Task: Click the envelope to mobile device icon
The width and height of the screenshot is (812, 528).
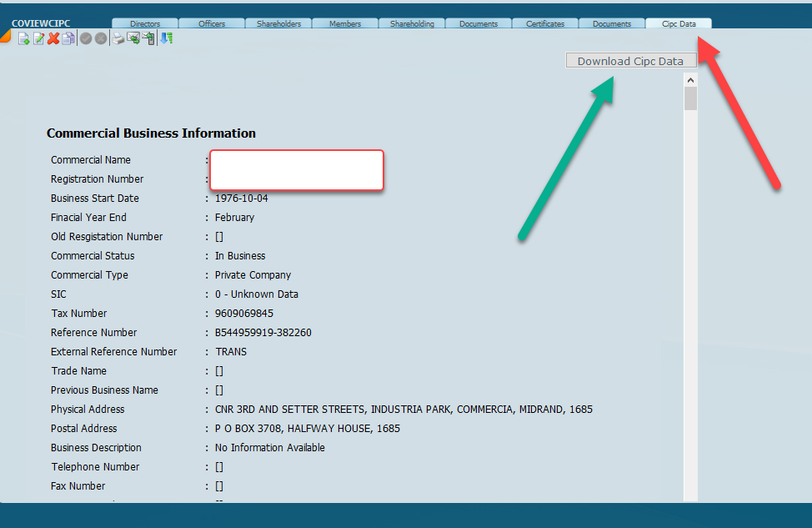Action: (x=148, y=39)
